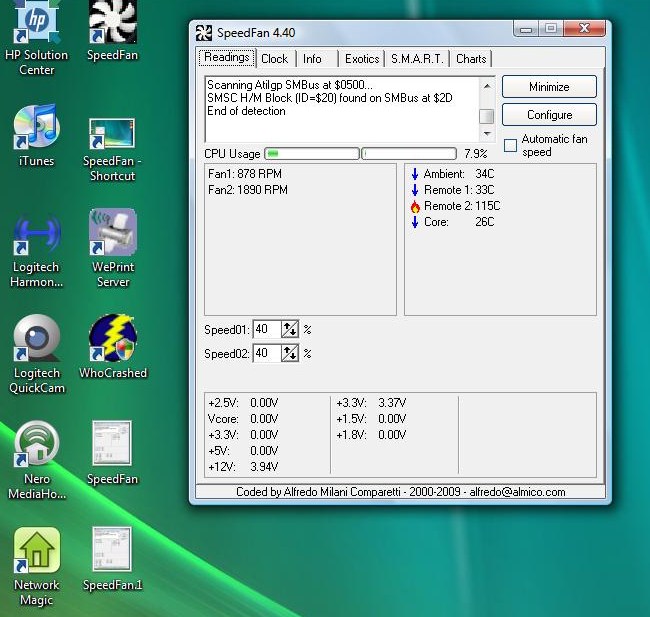
Task: Close the SpeedFan window
Action: point(585,28)
